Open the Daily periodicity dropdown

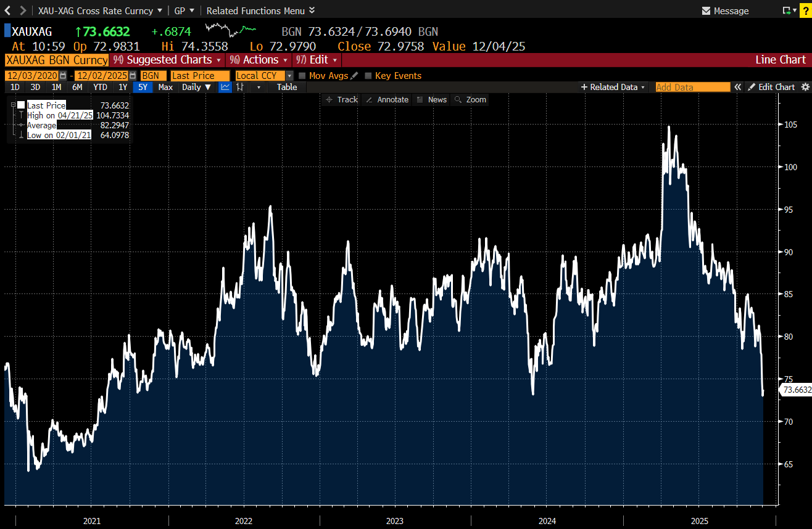(197, 87)
